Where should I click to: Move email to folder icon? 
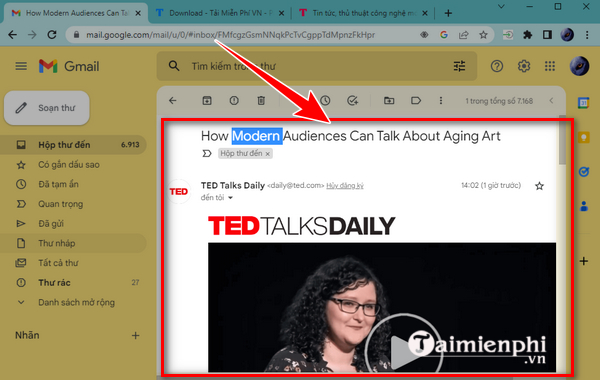pyautogui.click(x=389, y=101)
